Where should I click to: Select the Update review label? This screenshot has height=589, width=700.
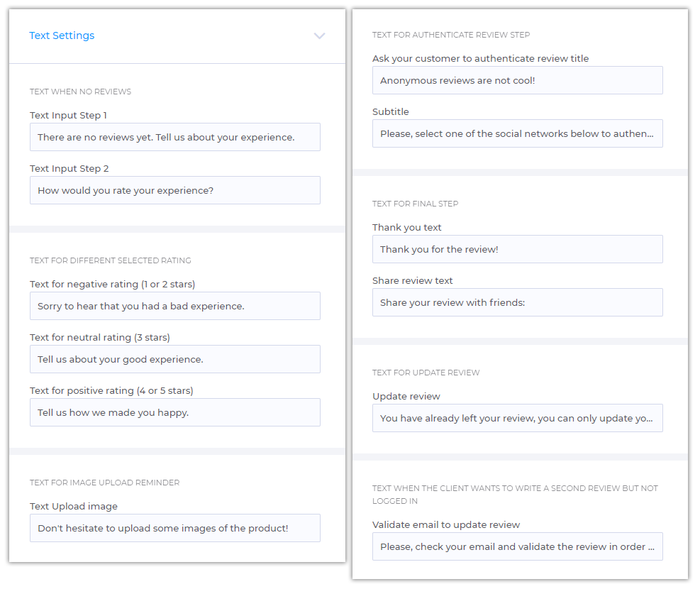point(406,396)
